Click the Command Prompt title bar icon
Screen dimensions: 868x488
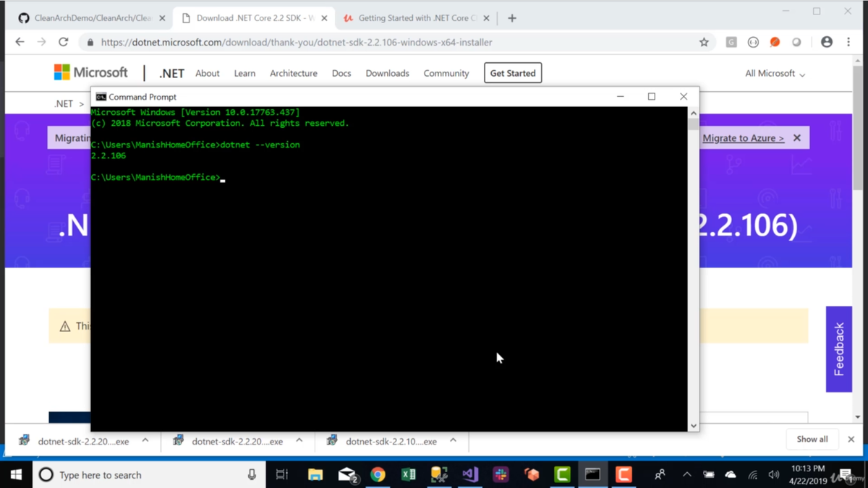coord(101,97)
